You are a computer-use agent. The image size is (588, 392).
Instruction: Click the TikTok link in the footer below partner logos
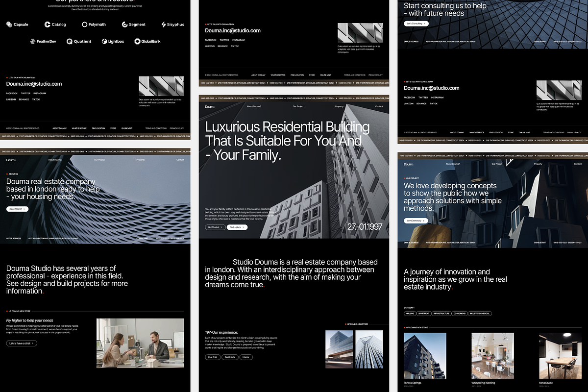(x=36, y=99)
